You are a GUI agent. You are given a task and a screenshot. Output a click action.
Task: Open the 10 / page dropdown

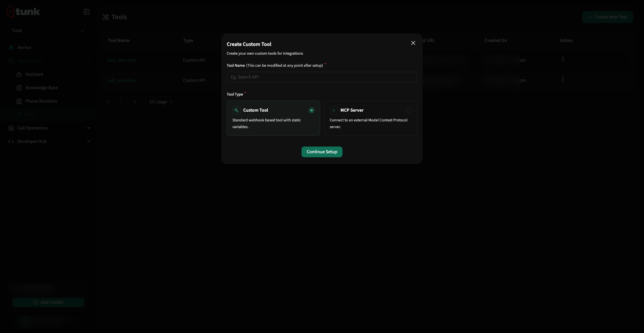click(x=161, y=102)
